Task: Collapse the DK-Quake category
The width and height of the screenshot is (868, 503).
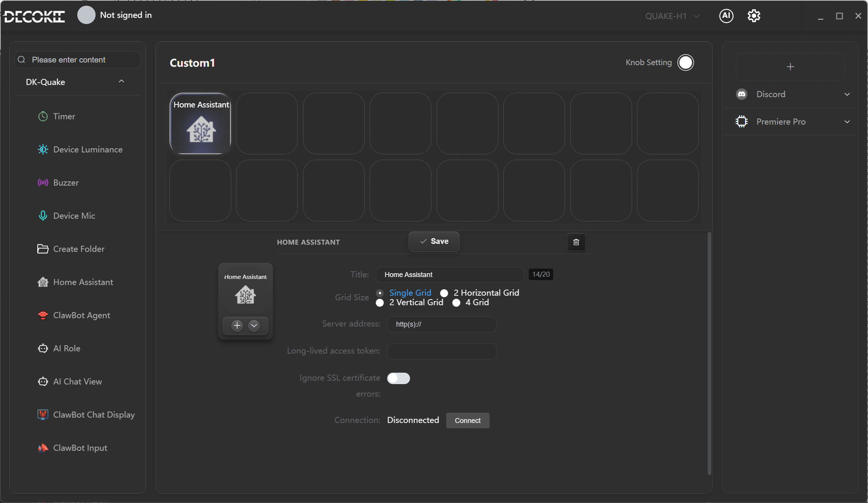Action: coord(121,81)
